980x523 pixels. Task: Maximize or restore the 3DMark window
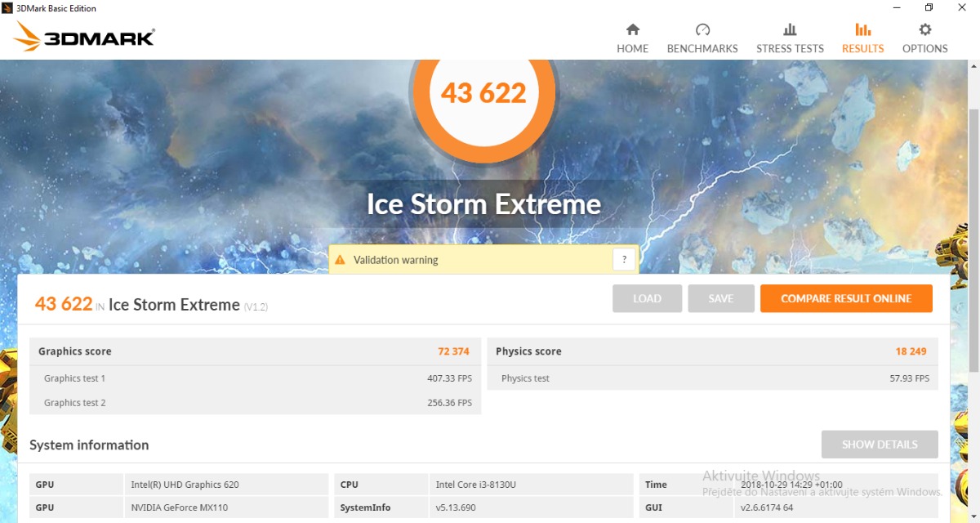pos(929,8)
